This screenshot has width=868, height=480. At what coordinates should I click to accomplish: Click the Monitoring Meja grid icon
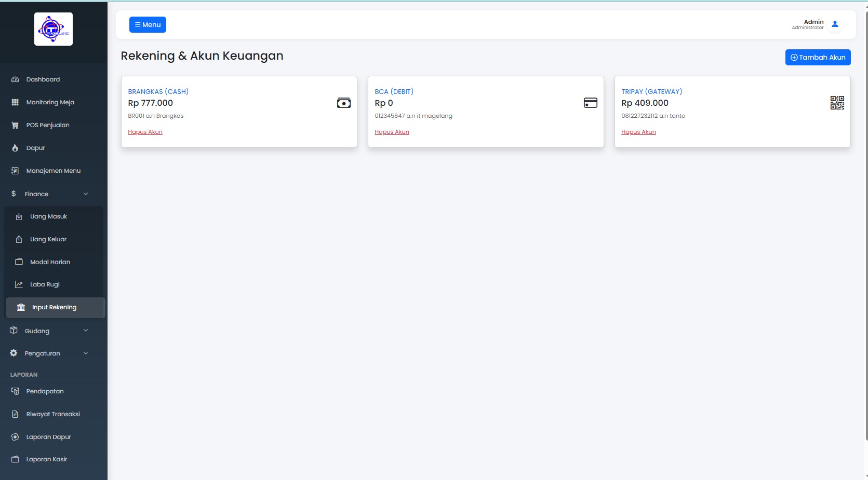[x=15, y=102]
